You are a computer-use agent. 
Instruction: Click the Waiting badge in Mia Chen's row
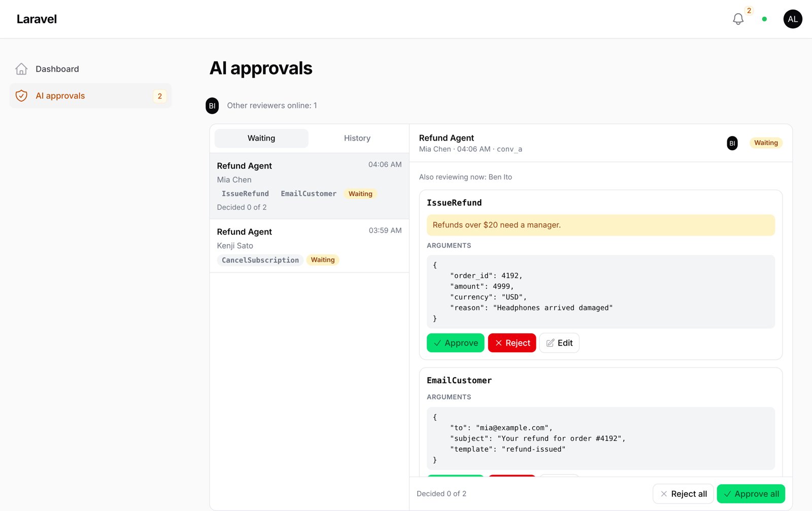coord(360,194)
